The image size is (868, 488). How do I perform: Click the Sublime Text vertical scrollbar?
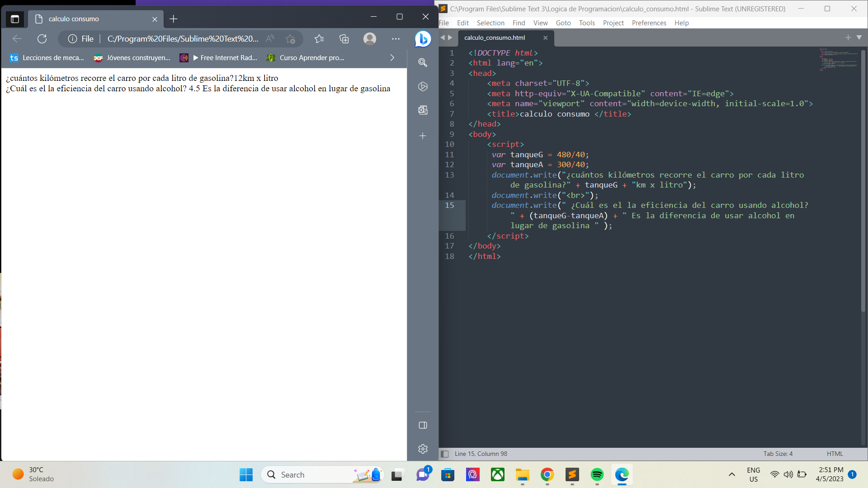(863, 181)
